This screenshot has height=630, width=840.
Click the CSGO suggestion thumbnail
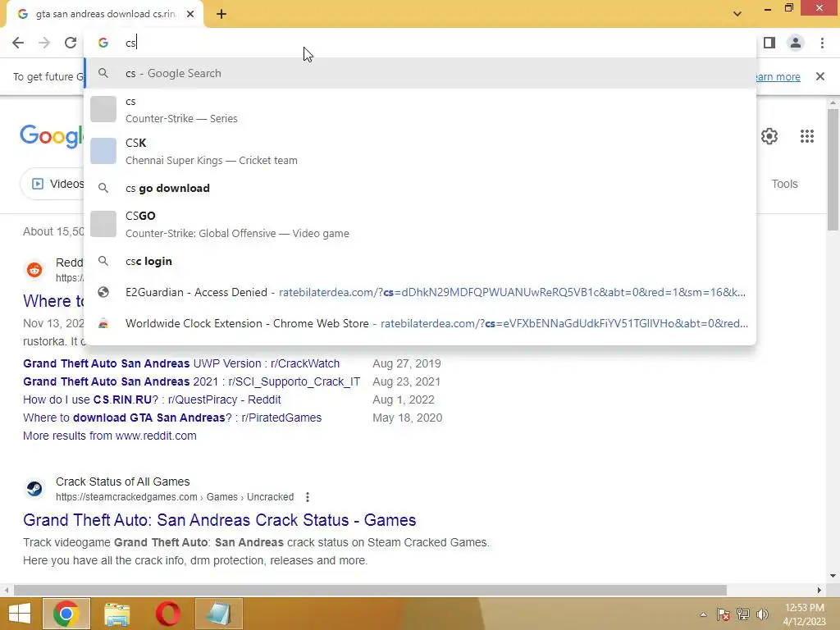click(x=103, y=224)
